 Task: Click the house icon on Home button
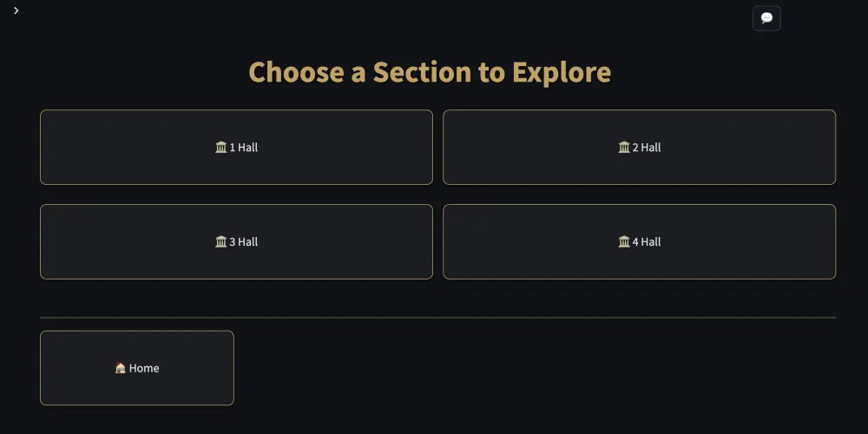121,368
